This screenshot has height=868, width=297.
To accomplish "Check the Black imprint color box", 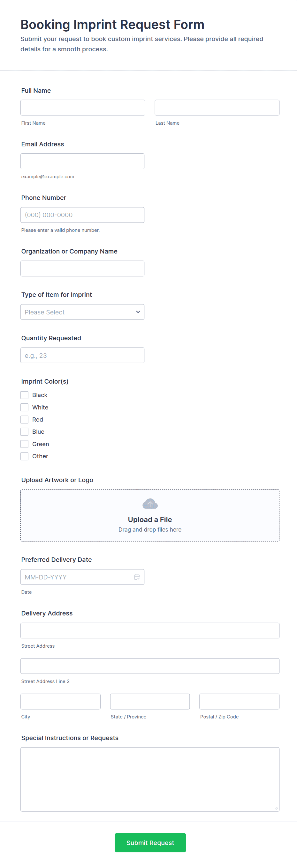I will (24, 395).
